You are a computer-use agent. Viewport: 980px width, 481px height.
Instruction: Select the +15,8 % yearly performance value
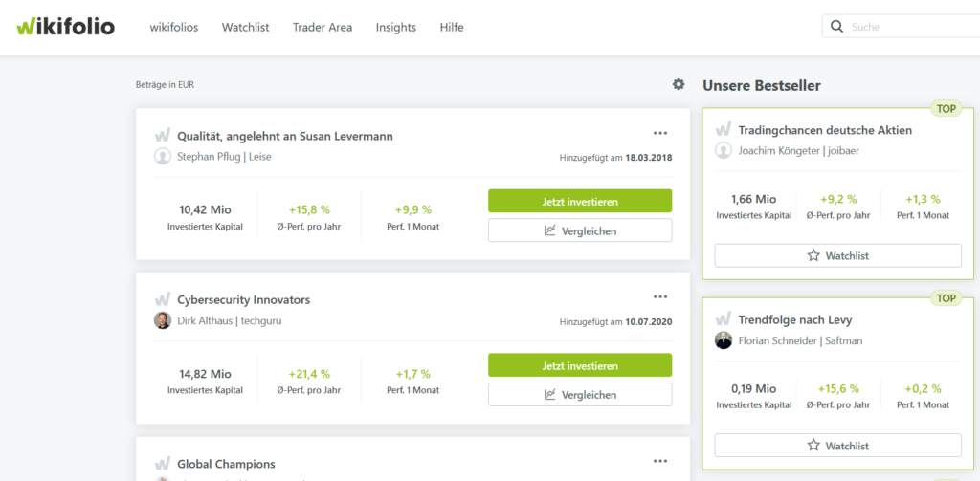tap(309, 209)
